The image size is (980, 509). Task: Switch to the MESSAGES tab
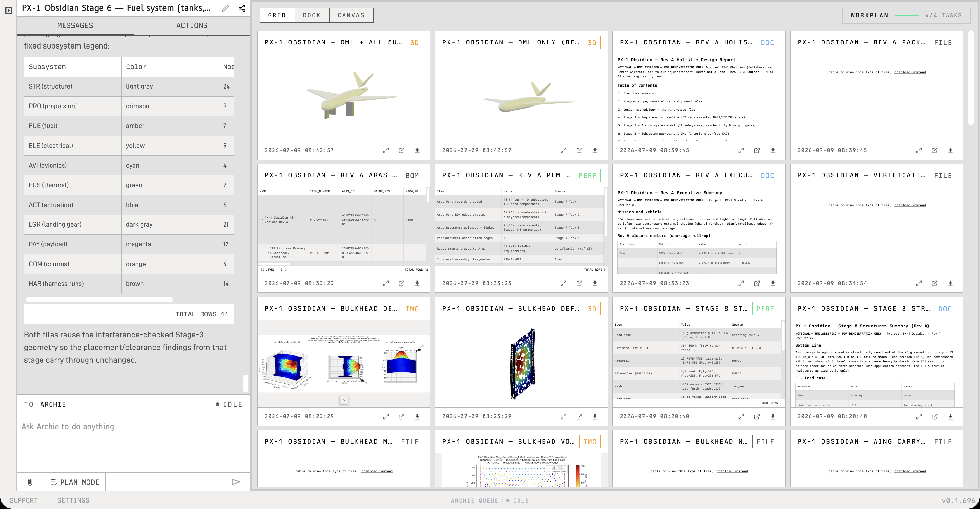coord(75,26)
